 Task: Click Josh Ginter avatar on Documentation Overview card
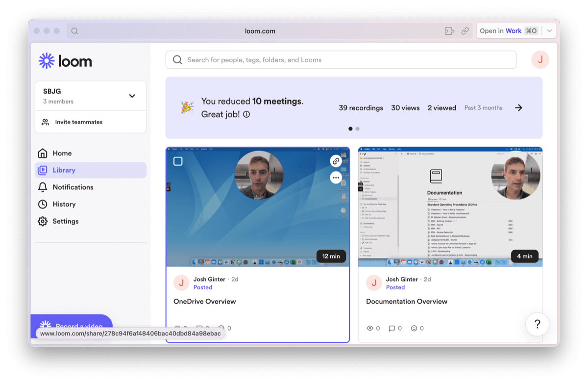[374, 283]
